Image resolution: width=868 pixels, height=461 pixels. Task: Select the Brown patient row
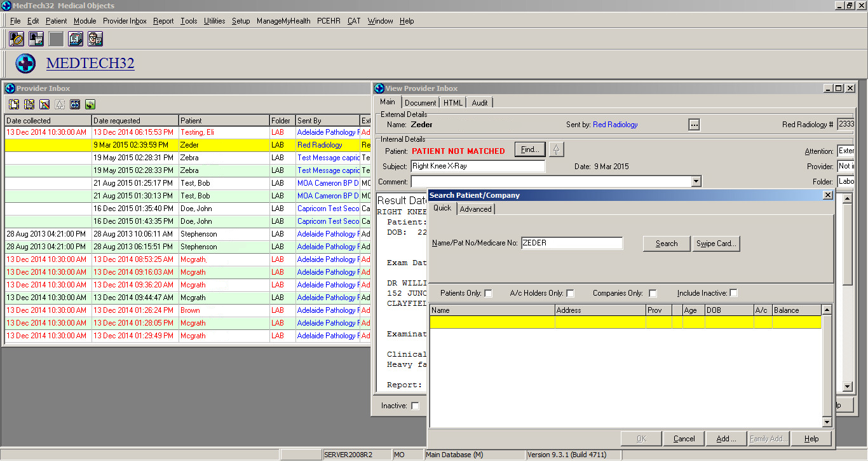pyautogui.click(x=187, y=310)
